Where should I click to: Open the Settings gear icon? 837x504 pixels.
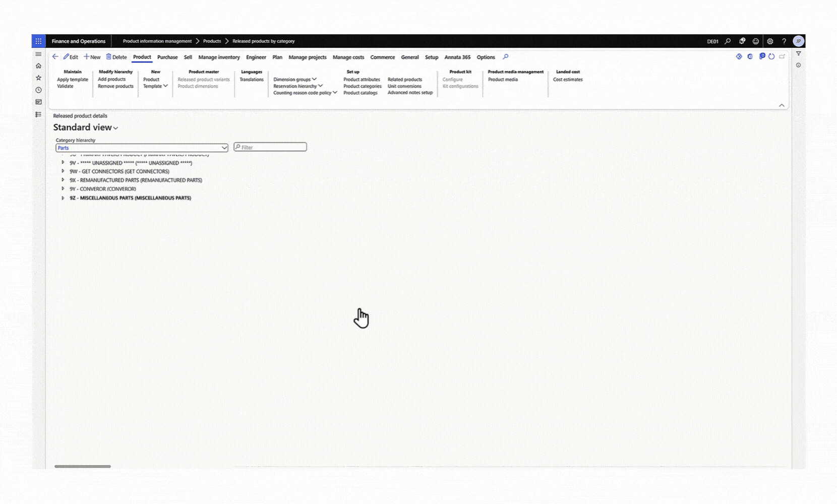click(x=770, y=41)
